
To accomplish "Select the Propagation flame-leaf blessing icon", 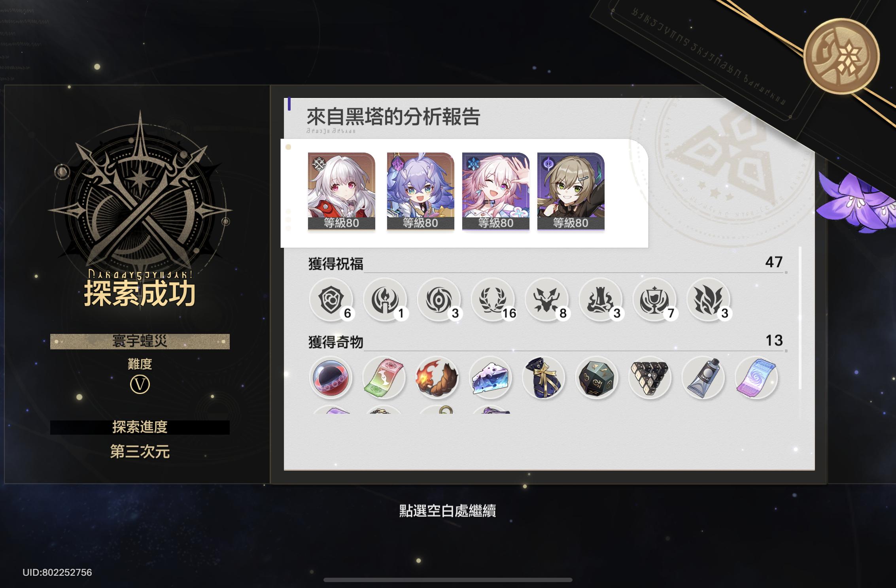I will pos(708,300).
